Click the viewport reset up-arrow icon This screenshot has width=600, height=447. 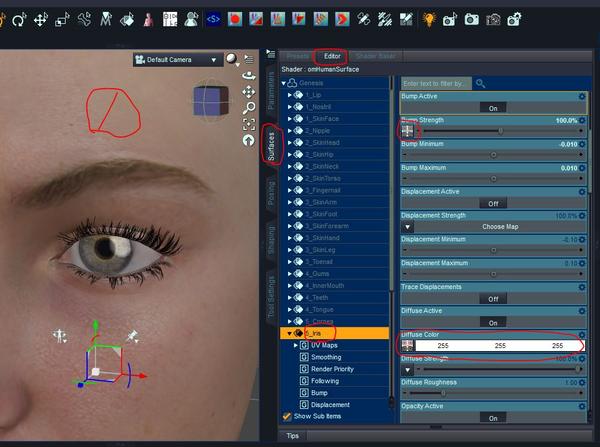pyautogui.click(x=249, y=140)
